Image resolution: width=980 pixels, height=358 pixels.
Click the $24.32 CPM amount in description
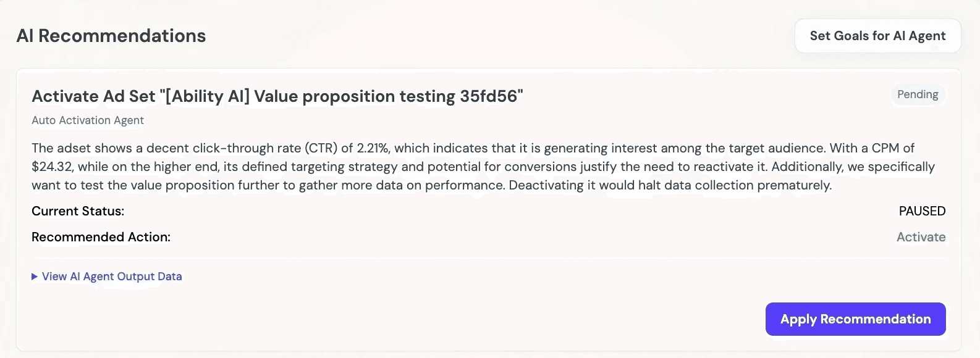53,167
